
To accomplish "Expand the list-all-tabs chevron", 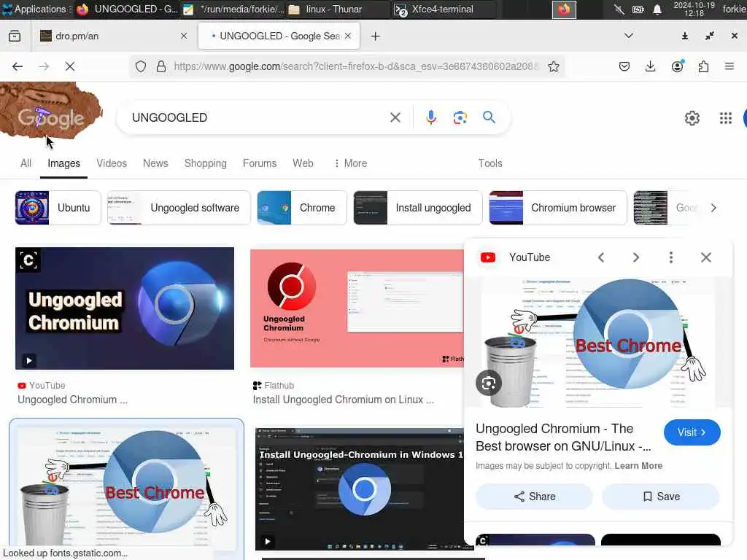I will point(628,36).
